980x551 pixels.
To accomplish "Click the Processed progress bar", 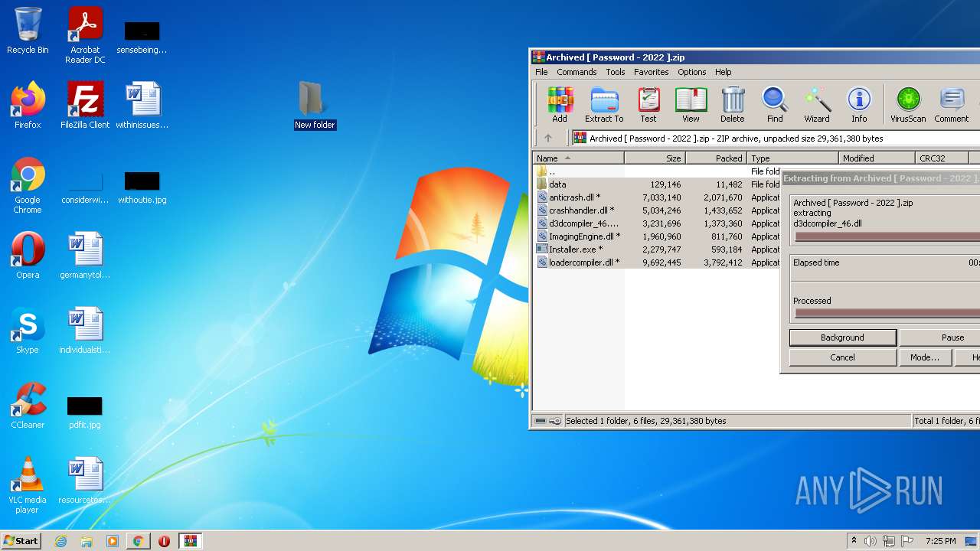I will (887, 313).
